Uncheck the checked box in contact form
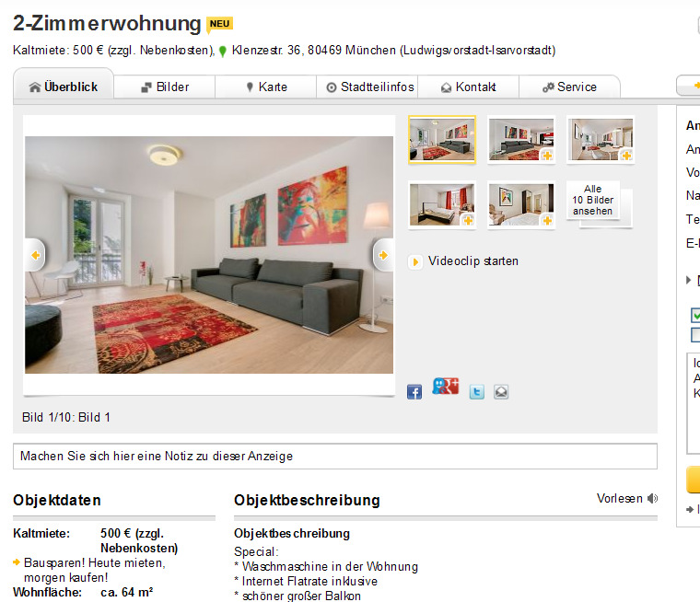The image size is (700, 602). click(695, 315)
